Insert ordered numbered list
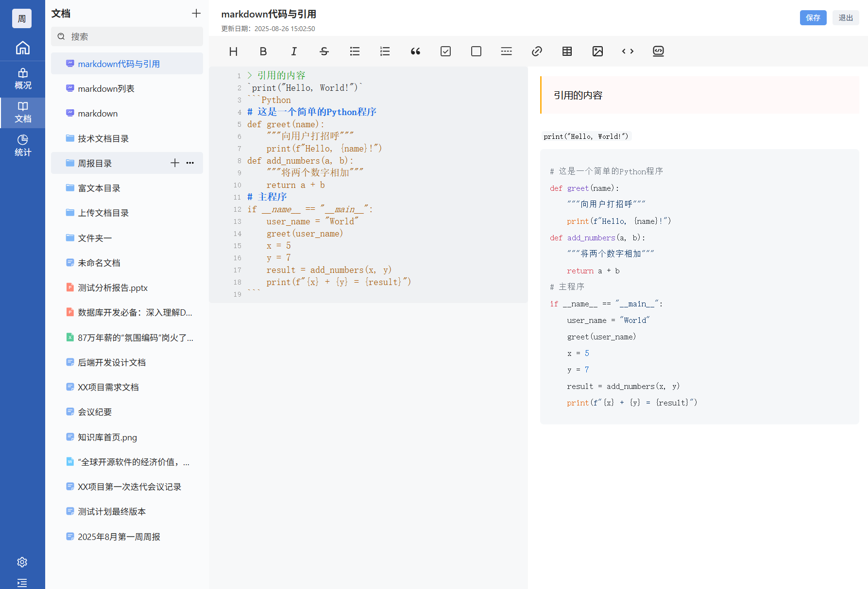The image size is (868, 589). click(385, 51)
